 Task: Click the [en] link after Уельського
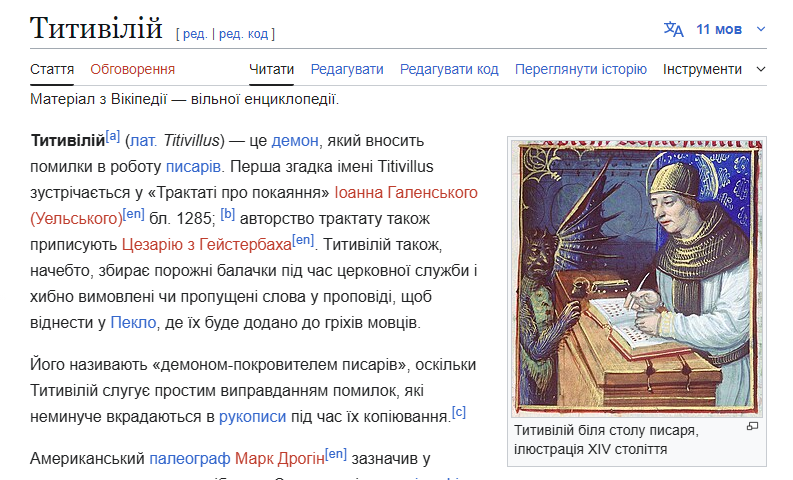click(x=134, y=213)
